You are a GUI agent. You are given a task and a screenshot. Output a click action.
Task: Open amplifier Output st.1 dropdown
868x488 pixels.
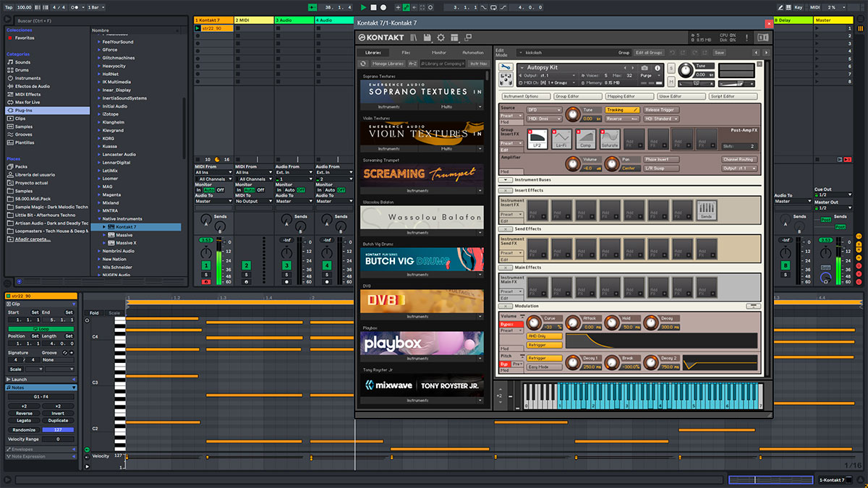click(x=739, y=168)
